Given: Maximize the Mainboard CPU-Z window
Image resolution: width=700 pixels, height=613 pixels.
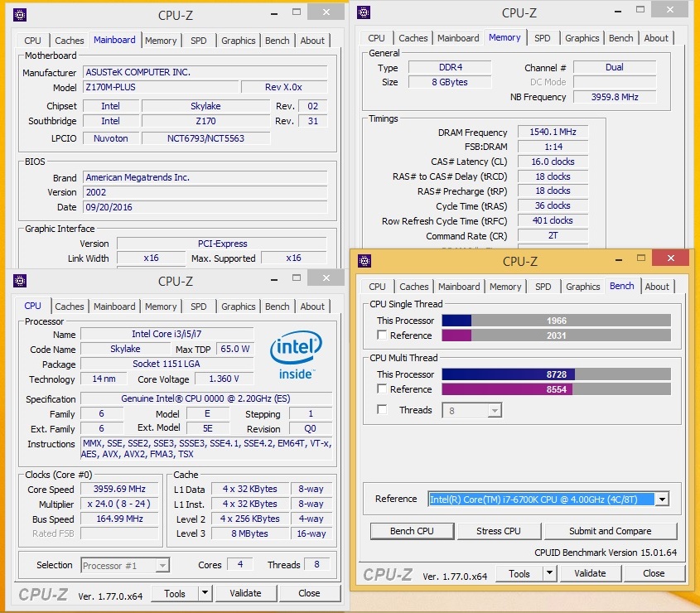Looking at the screenshot, I should pos(297,12).
